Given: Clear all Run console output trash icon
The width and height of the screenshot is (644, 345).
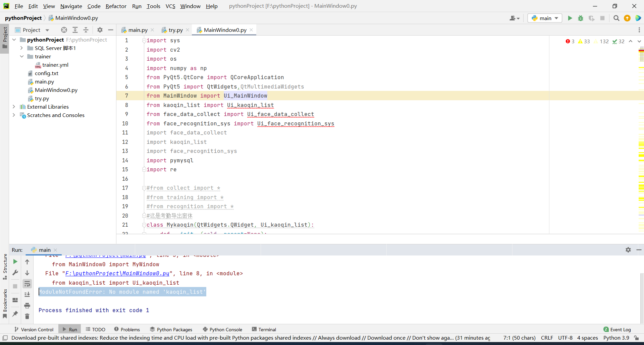Looking at the screenshot, I should pyautogui.click(x=27, y=316).
